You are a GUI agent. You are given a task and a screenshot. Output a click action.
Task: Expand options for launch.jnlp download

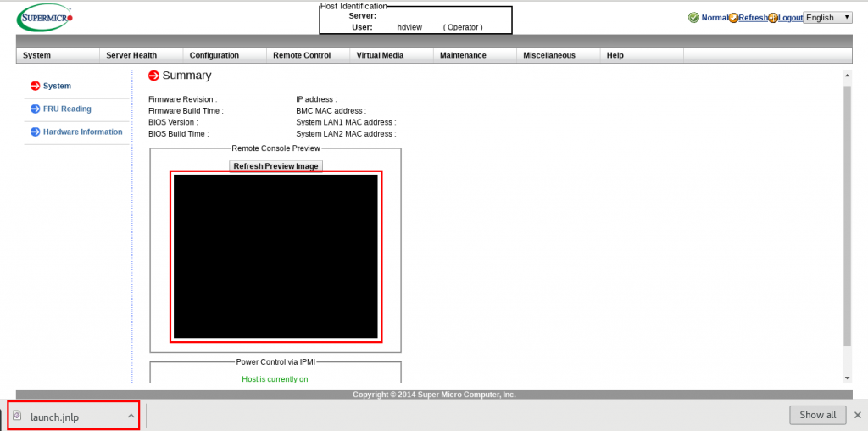click(131, 416)
